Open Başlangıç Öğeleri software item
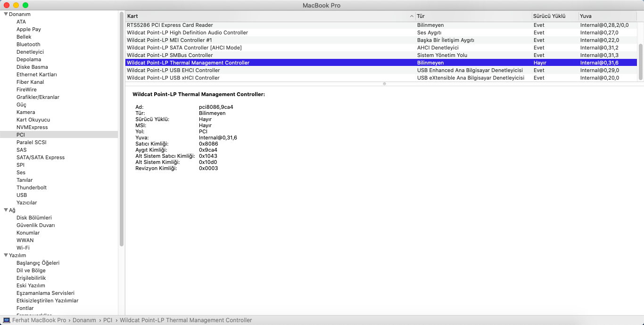 pyautogui.click(x=38, y=263)
